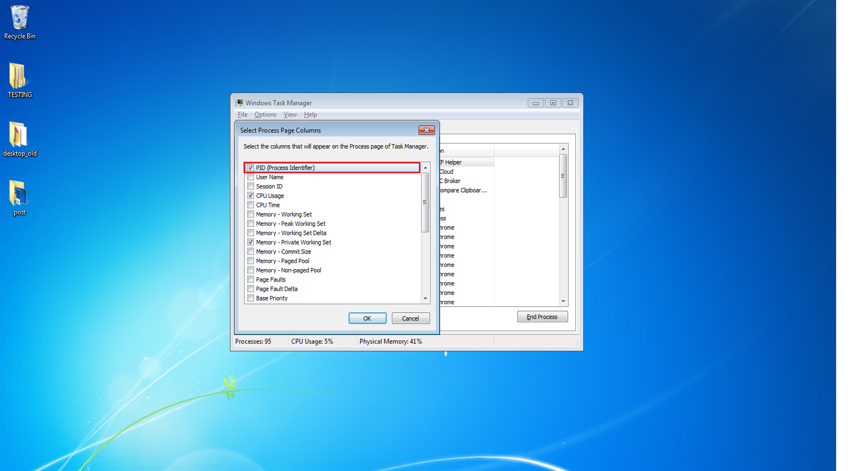
Task: Check Memory - Peak Working Set
Action: coord(251,224)
